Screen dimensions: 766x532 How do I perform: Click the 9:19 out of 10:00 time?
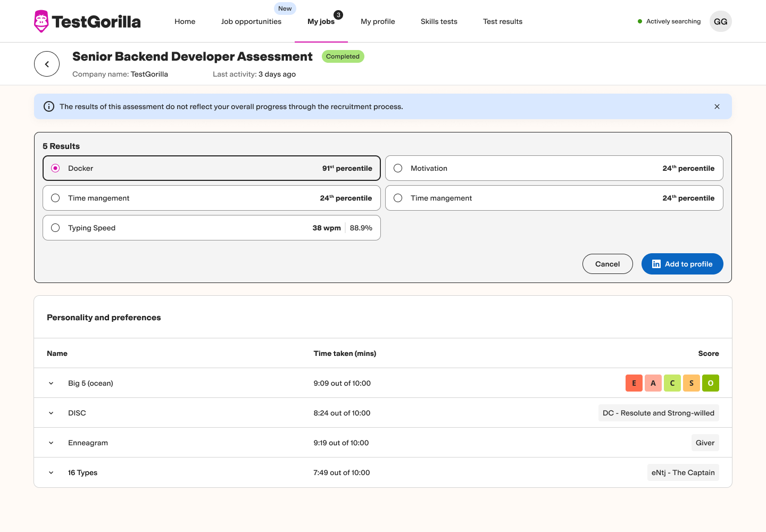(341, 443)
